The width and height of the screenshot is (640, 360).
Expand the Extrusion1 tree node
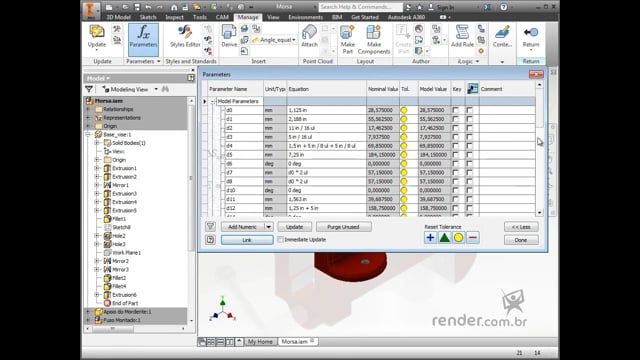pyautogui.click(x=97, y=168)
